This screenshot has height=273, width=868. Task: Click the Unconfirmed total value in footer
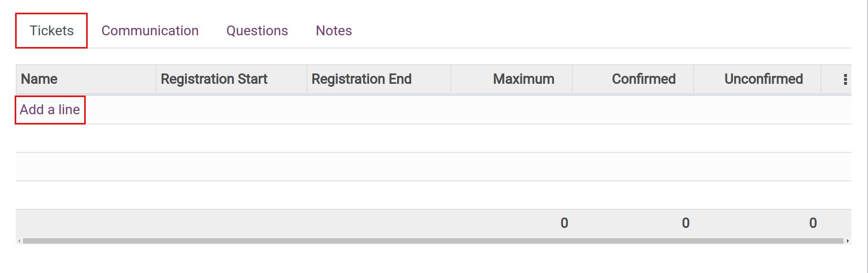pyautogui.click(x=813, y=223)
